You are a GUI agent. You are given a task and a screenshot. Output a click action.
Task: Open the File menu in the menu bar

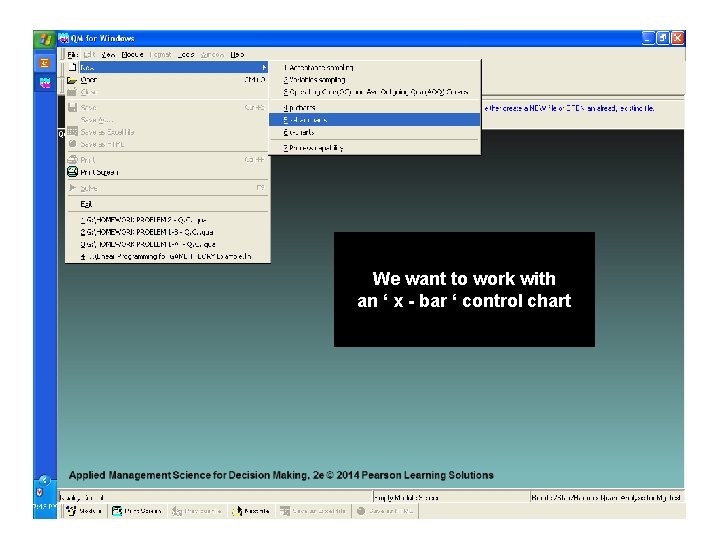click(73, 55)
